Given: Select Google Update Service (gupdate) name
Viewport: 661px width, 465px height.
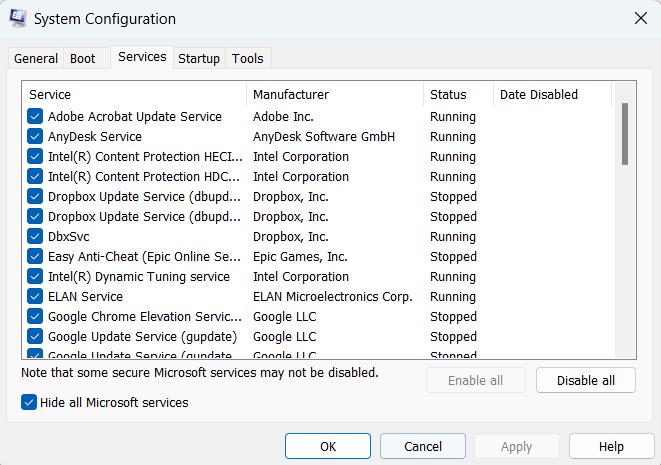Looking at the screenshot, I should [x=142, y=336].
